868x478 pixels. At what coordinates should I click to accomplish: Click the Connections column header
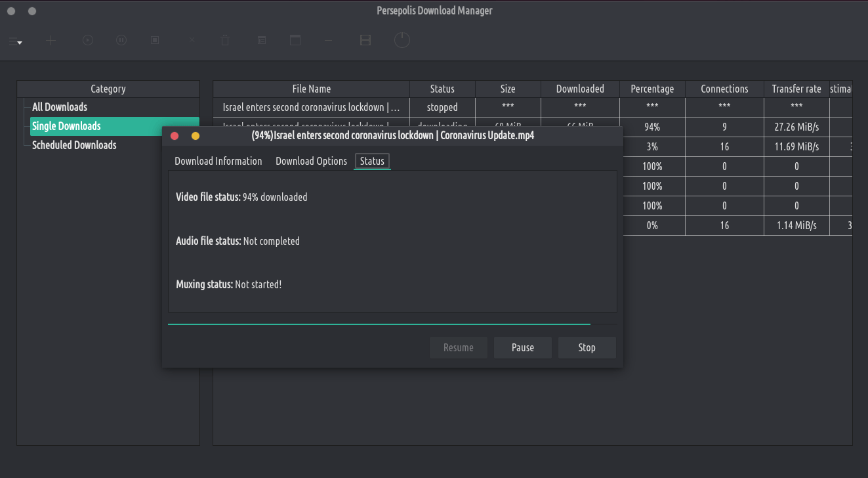point(724,89)
